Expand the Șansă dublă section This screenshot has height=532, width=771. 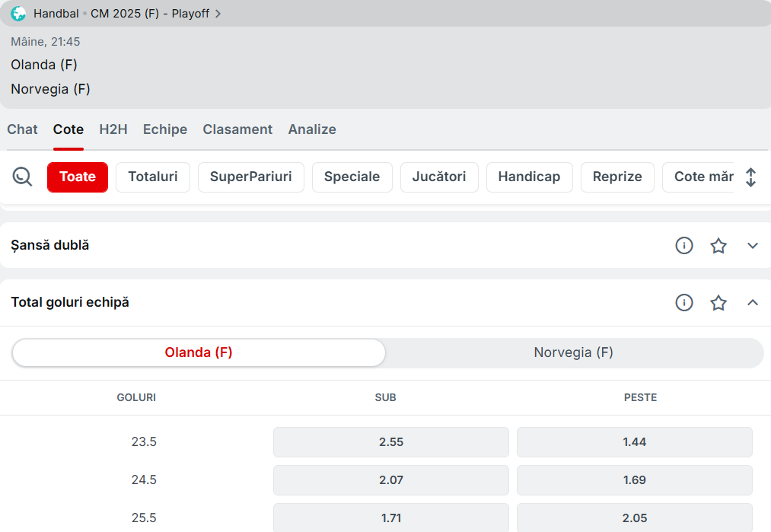tap(753, 246)
